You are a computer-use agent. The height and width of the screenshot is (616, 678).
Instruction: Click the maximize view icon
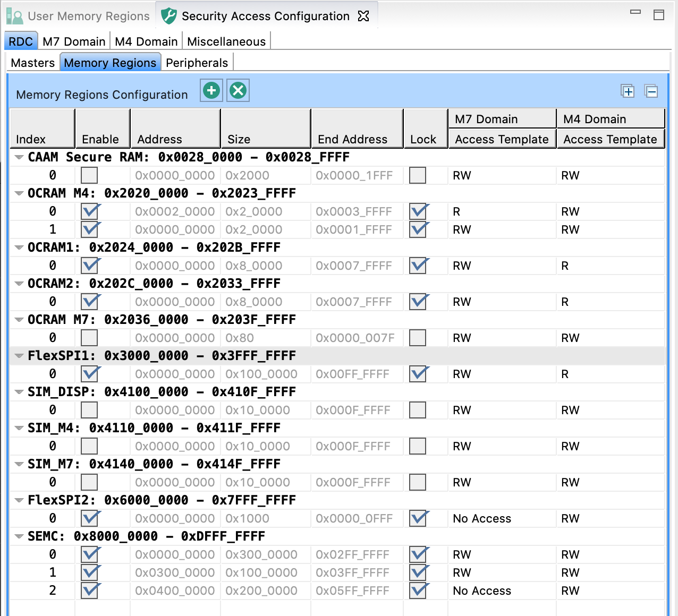[659, 15]
